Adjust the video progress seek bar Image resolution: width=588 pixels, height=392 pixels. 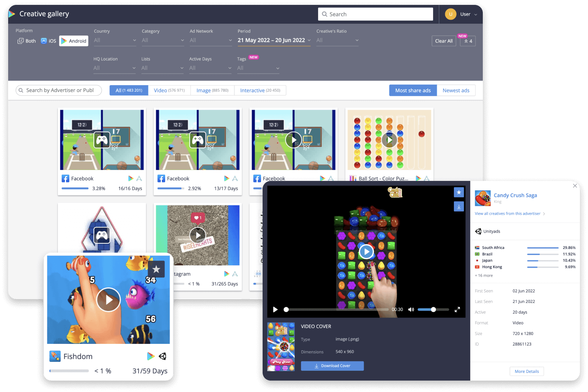pyautogui.click(x=336, y=310)
